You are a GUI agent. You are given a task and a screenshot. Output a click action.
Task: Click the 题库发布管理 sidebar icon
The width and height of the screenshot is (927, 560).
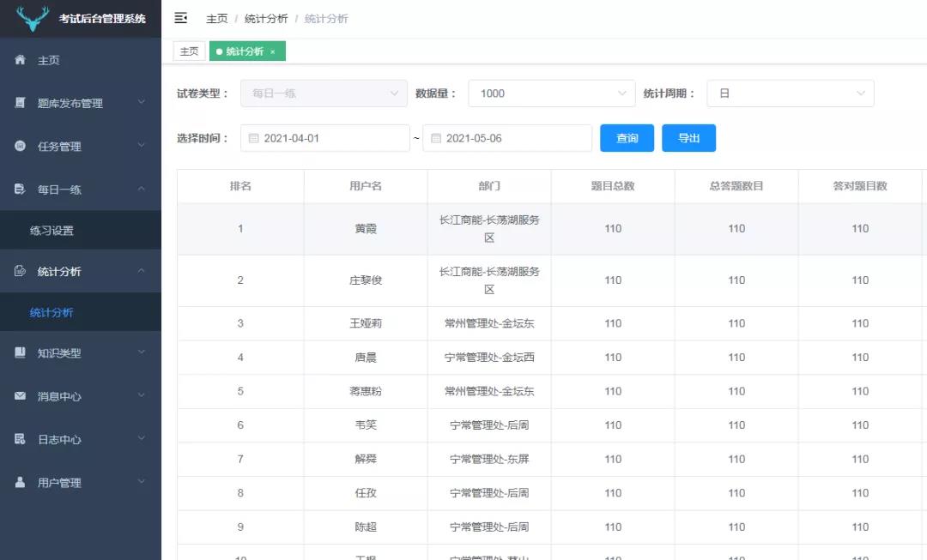pos(21,103)
